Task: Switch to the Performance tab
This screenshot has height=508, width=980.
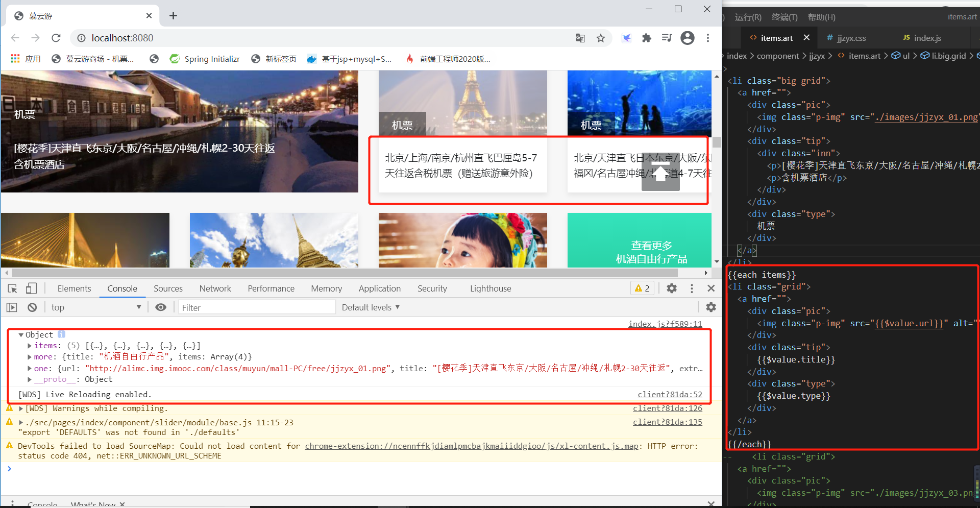Action: pyautogui.click(x=271, y=288)
